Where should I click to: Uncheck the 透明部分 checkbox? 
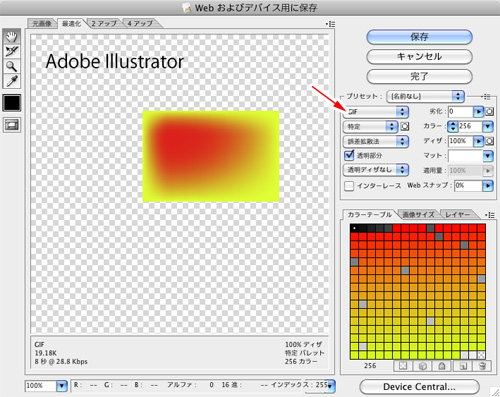click(x=349, y=155)
